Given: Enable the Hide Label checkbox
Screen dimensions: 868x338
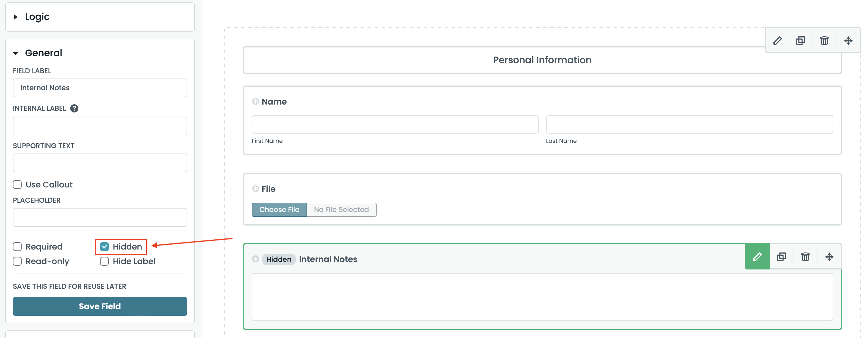Looking at the screenshot, I should tap(104, 261).
